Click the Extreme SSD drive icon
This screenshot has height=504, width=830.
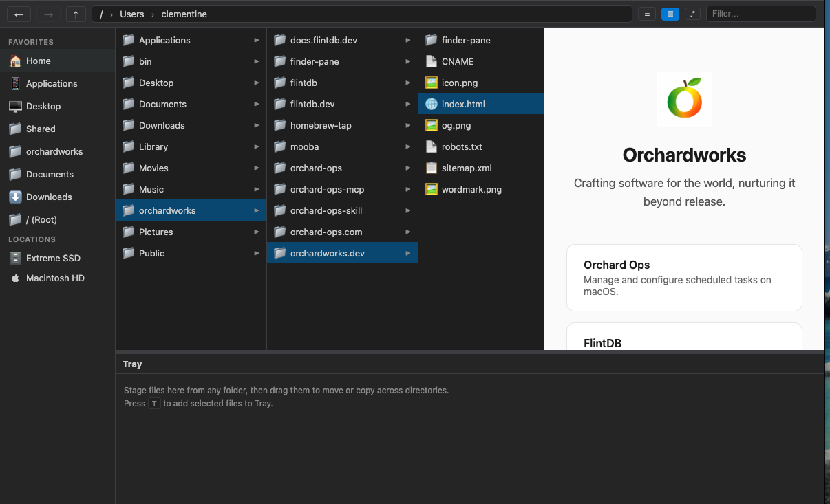[15, 259]
